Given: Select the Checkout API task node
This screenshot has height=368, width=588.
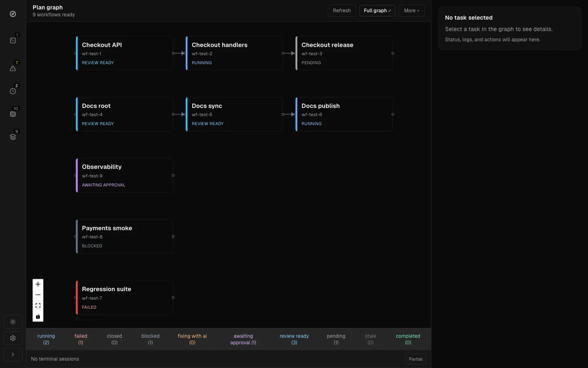Looking at the screenshot, I should click(x=124, y=53).
